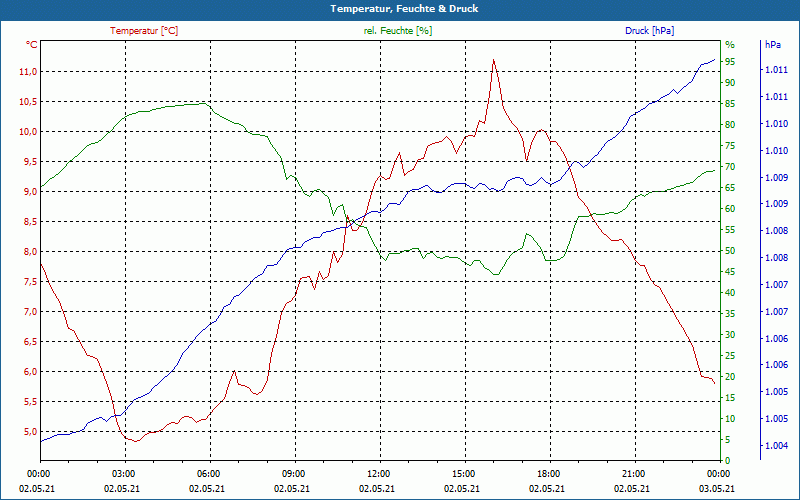800x500 pixels.
Task: Click the '6,0' temperature axis value
Action: point(30,372)
